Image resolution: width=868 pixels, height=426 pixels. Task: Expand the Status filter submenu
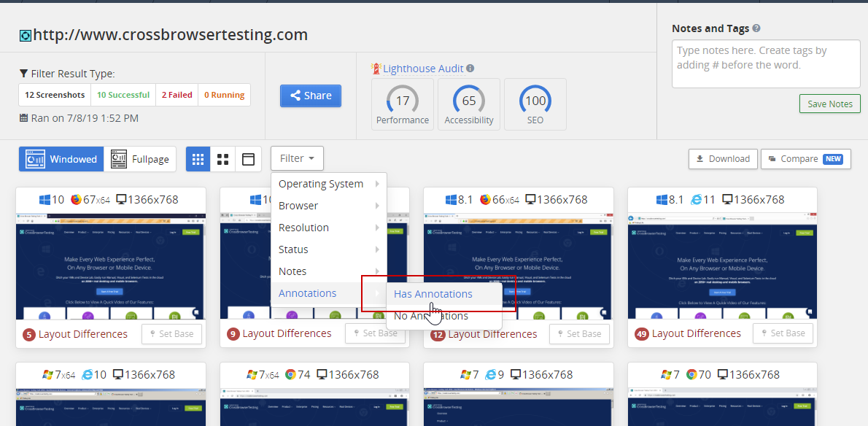click(x=329, y=249)
